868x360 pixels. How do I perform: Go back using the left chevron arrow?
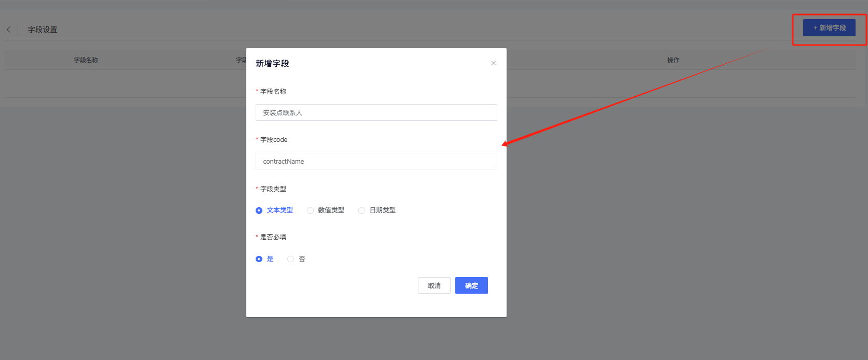click(x=9, y=30)
